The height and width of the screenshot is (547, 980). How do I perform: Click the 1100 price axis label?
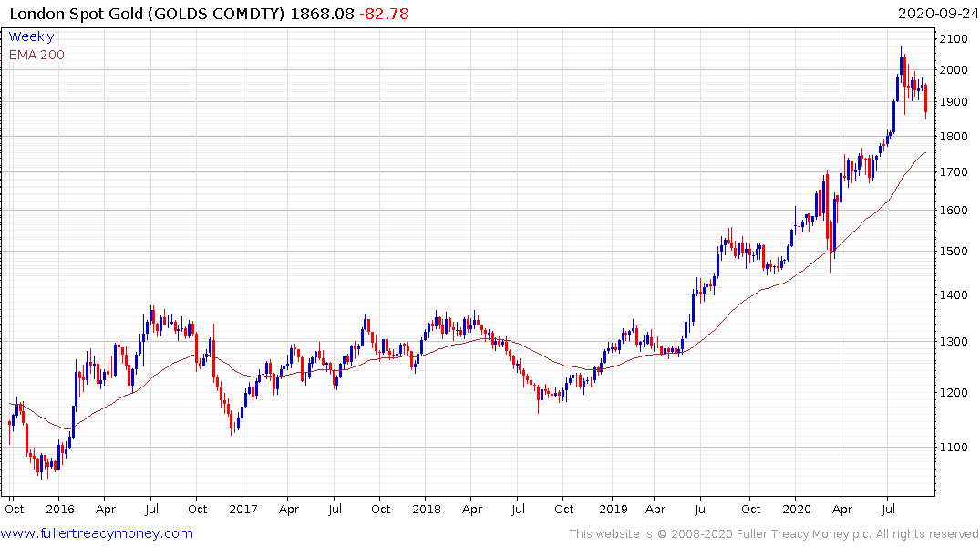[x=954, y=448]
